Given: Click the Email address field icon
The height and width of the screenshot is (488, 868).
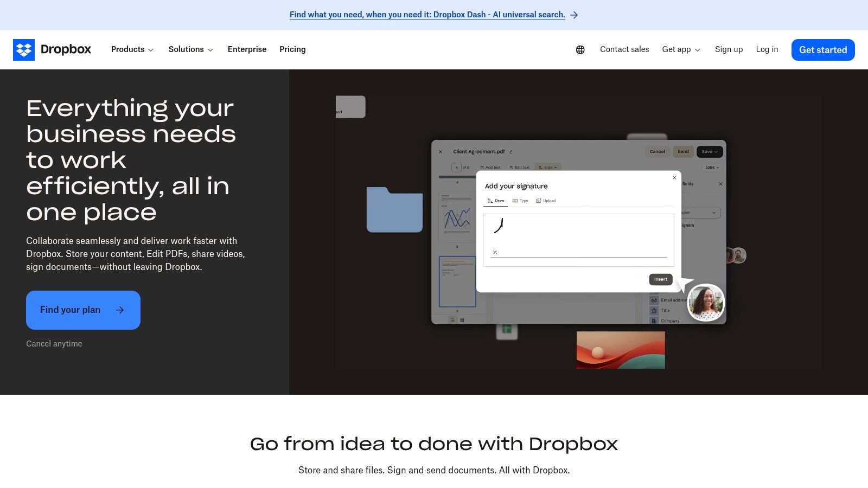Looking at the screenshot, I should [654, 300].
